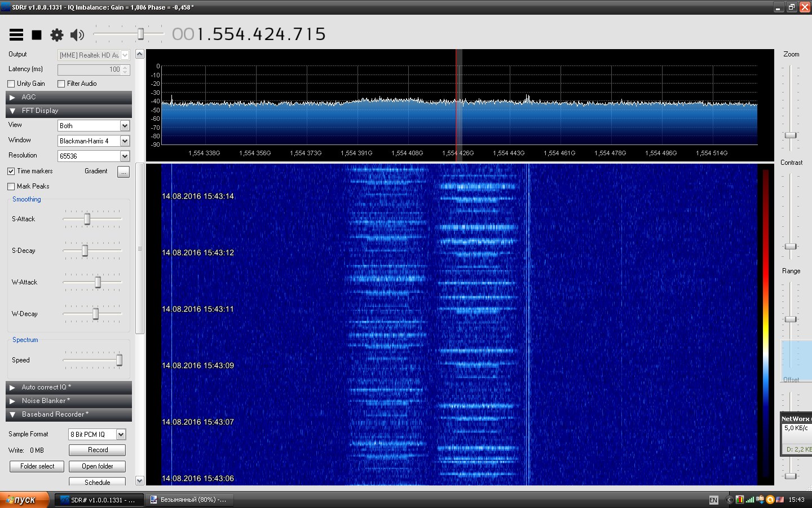
Task: Open the Window dropdown Blackman-Harris 4
Action: point(94,141)
